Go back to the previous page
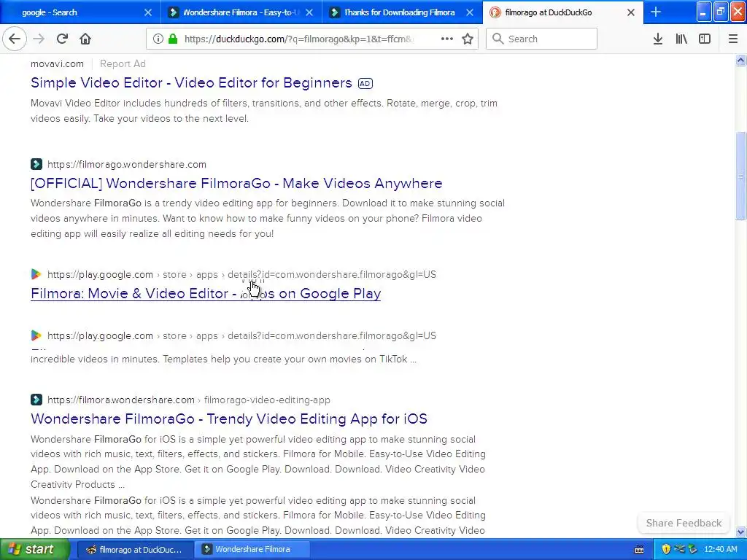The image size is (747, 560). 15,39
